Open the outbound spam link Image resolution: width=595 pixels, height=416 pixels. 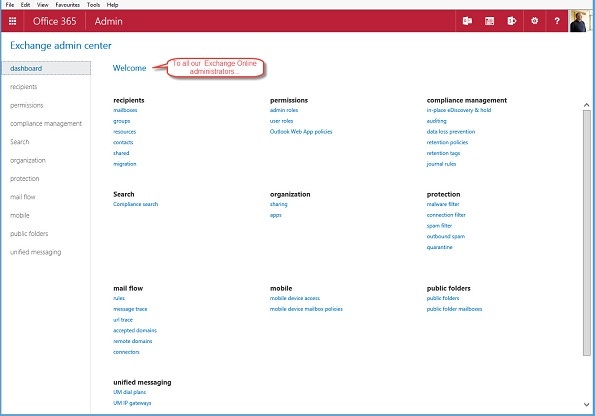pyautogui.click(x=445, y=236)
